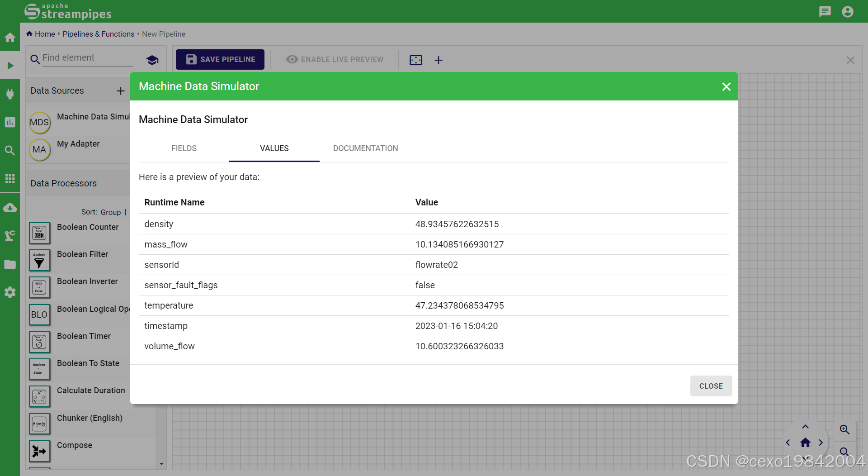Open the Asset robot-arm icon in the sidebar
The width and height of the screenshot is (868, 476).
tap(10, 236)
